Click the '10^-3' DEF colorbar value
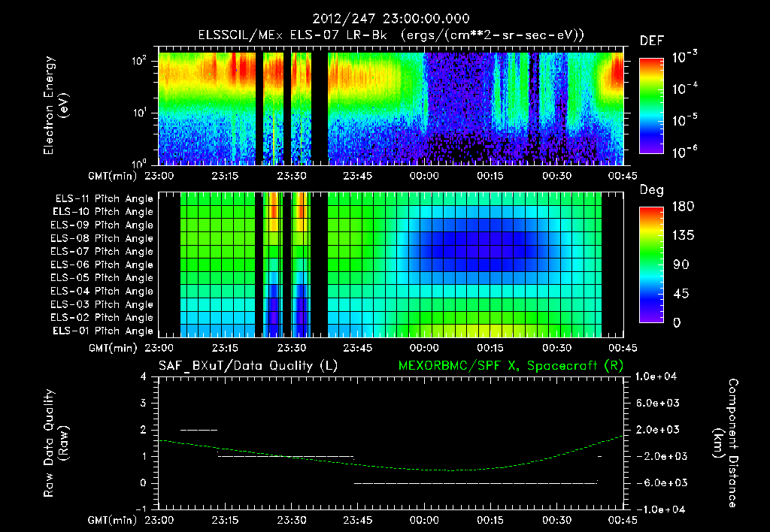 point(684,57)
